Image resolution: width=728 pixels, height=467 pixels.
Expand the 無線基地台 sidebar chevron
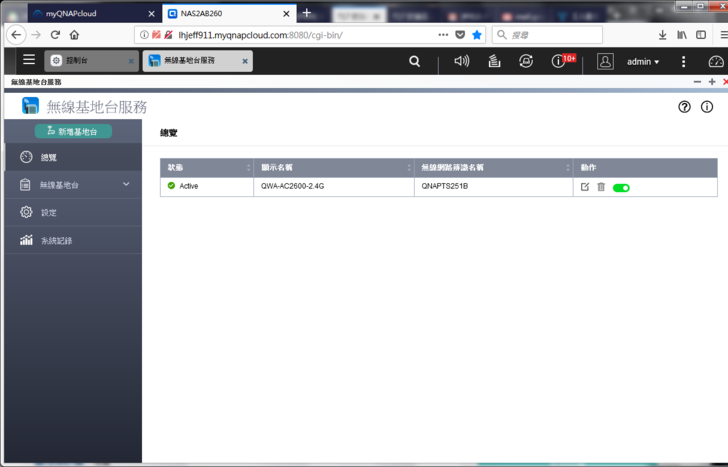(126, 184)
